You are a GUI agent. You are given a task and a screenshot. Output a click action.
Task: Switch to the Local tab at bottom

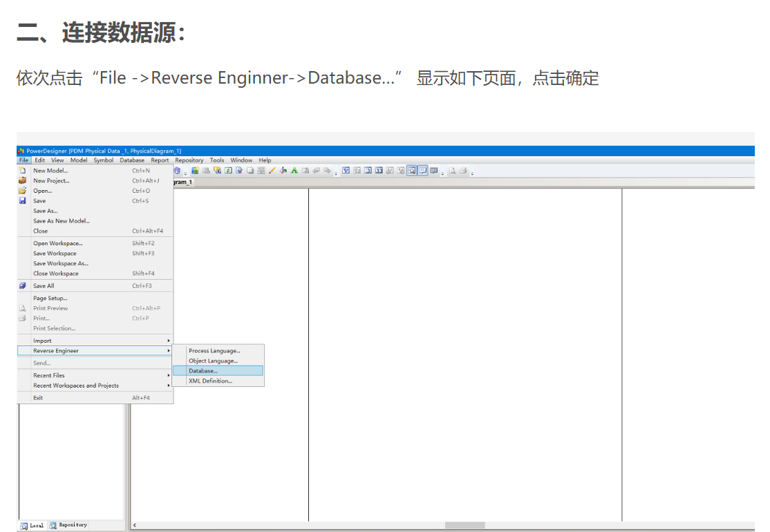pos(32,526)
